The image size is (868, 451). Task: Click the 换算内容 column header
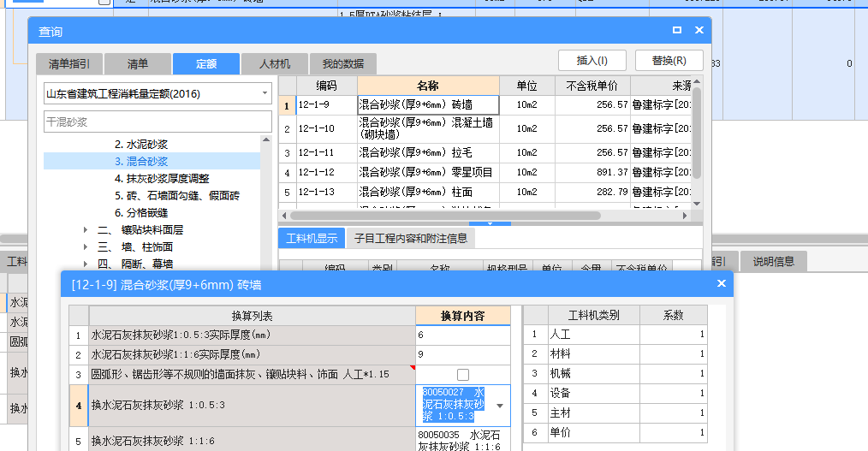(463, 316)
